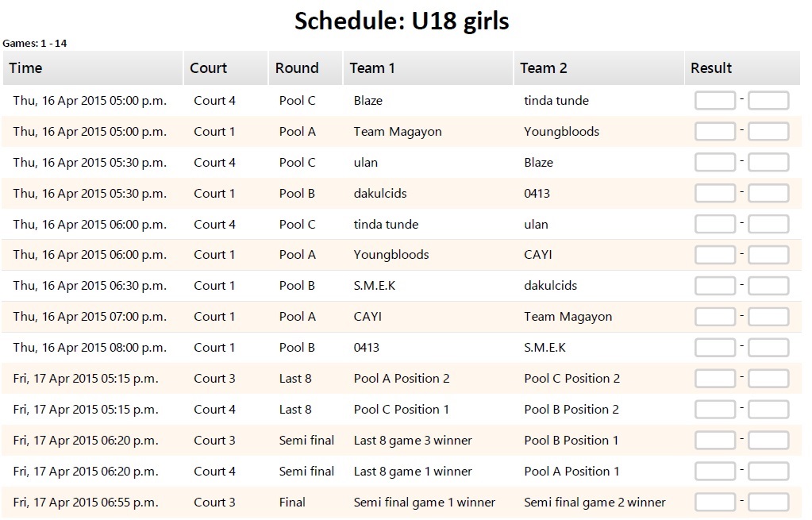Click the Pool A Position 2 team cell
The height and width of the screenshot is (520, 812).
[402, 379]
